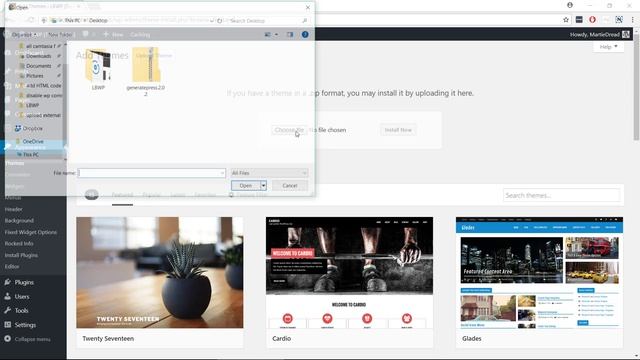Toggle the preview pane icon in Open dialog
640x360 pixels.
click(290, 35)
